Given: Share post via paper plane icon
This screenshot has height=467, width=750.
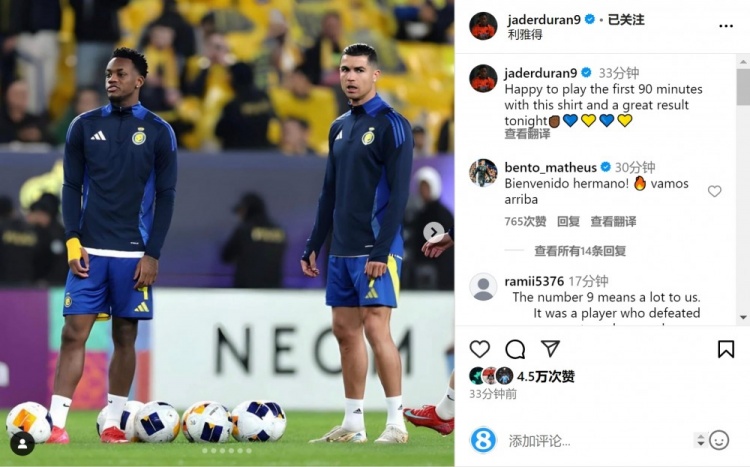Looking at the screenshot, I should point(551,349).
